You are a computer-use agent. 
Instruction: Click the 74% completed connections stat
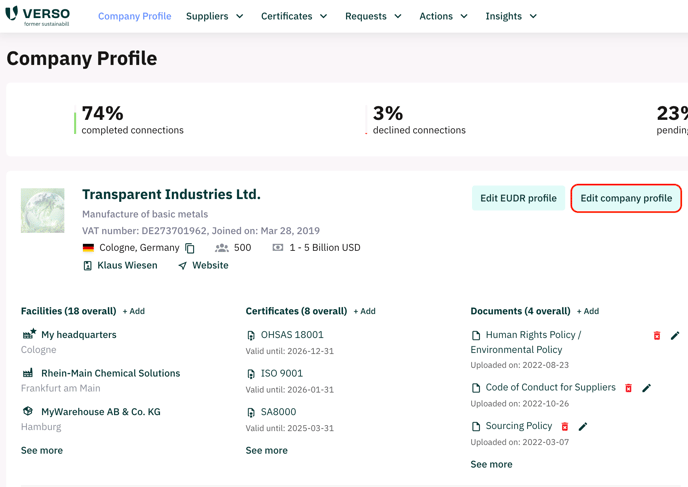click(129, 119)
